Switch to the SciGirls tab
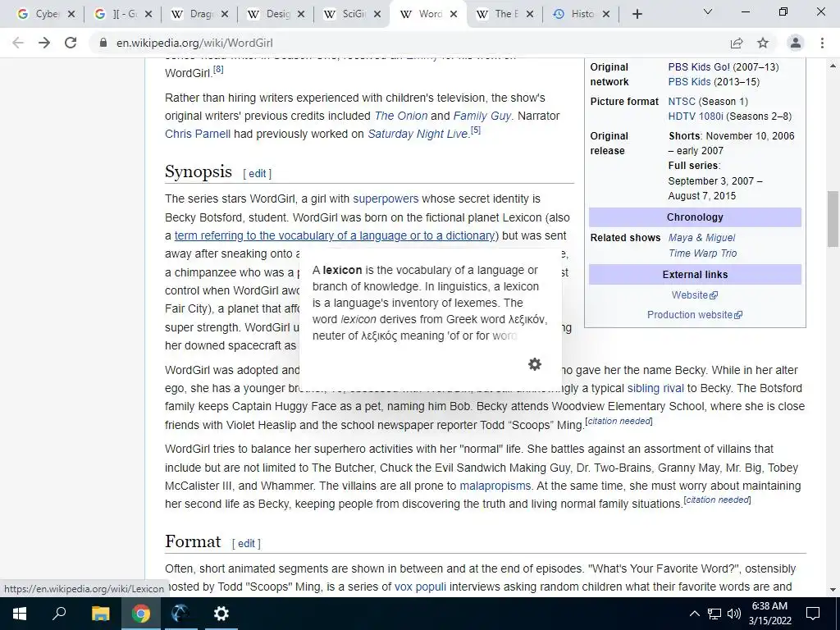 [x=345, y=15]
